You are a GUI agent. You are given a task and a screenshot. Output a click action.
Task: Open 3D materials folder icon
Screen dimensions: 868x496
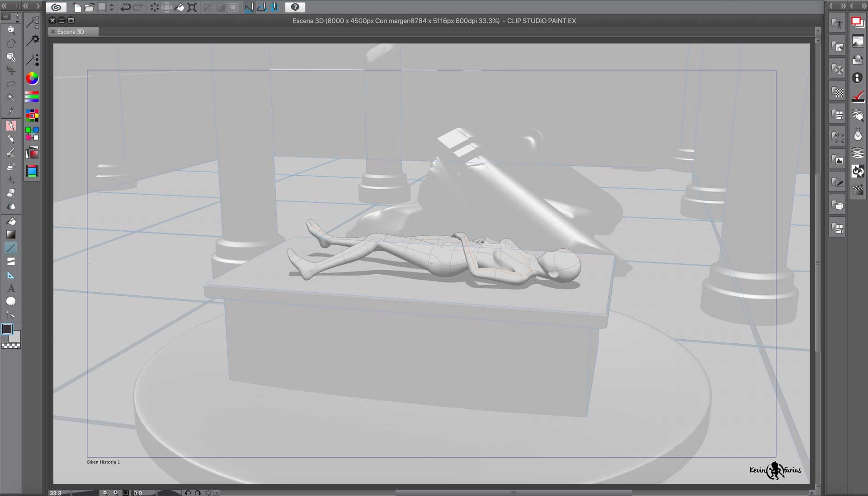click(837, 206)
